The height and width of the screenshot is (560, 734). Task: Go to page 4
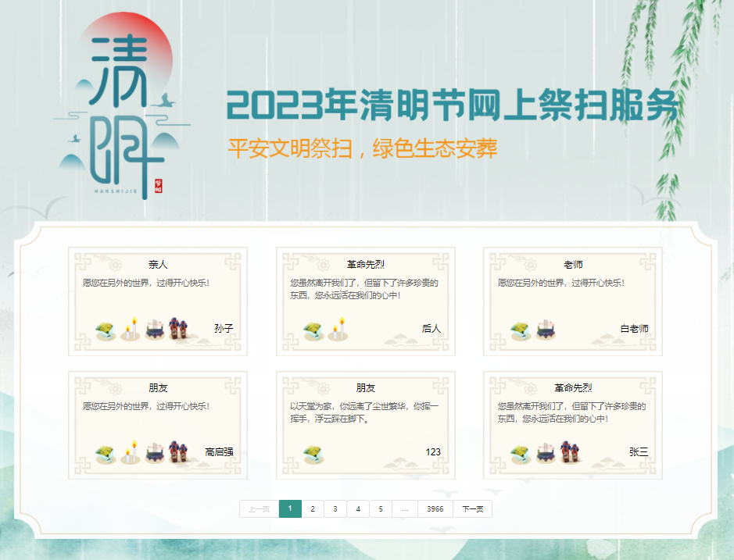click(358, 509)
